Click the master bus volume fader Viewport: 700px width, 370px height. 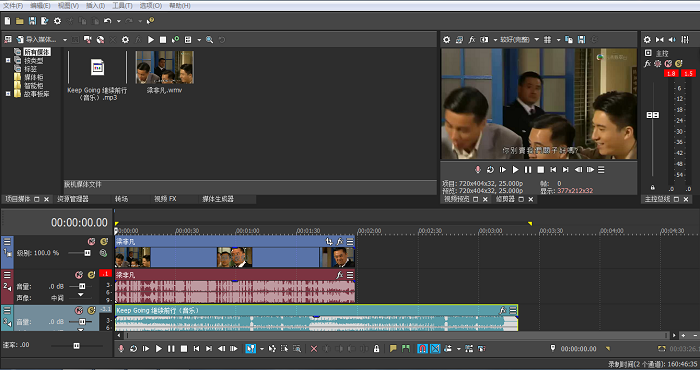coord(653,115)
